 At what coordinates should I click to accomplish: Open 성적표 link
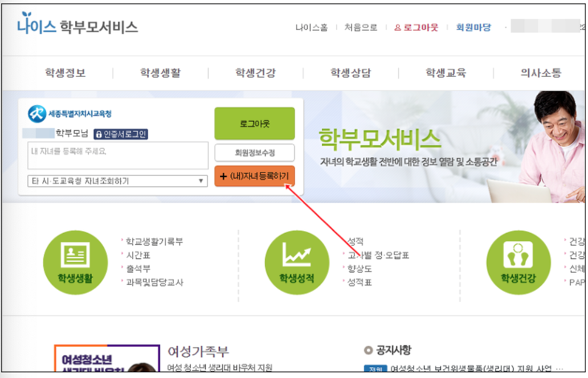point(360,282)
